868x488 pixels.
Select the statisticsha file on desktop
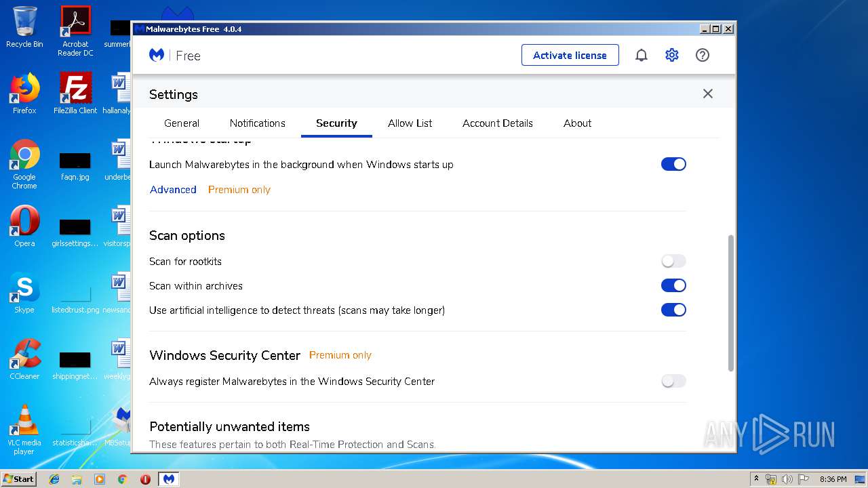[75, 430]
